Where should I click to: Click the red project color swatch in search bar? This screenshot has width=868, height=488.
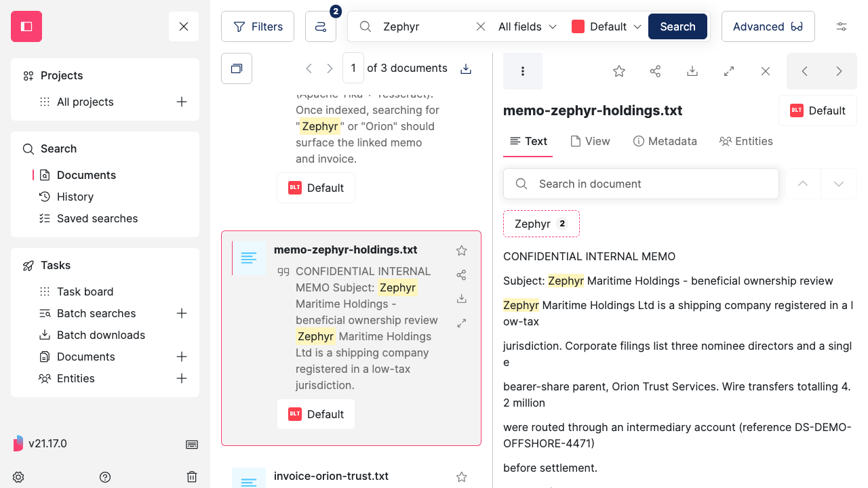point(578,26)
